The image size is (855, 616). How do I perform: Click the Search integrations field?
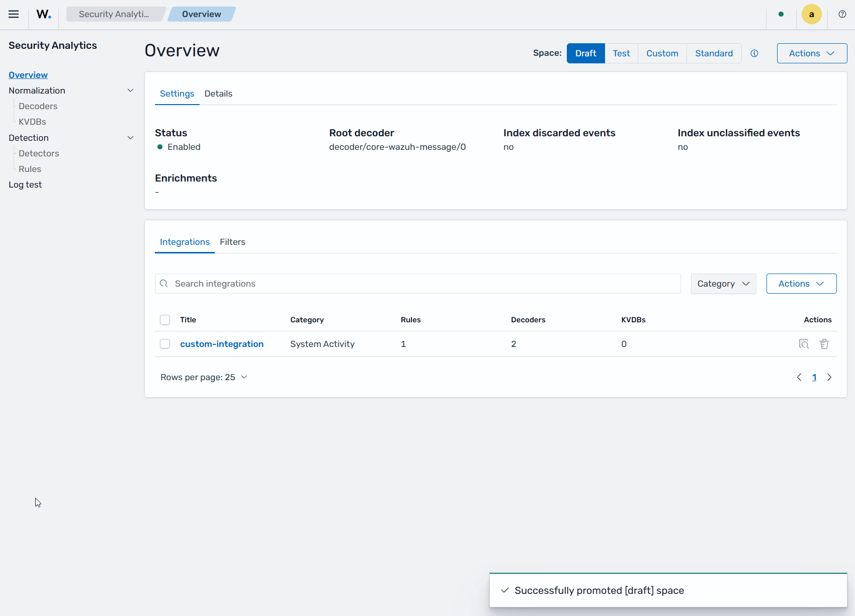click(x=418, y=284)
